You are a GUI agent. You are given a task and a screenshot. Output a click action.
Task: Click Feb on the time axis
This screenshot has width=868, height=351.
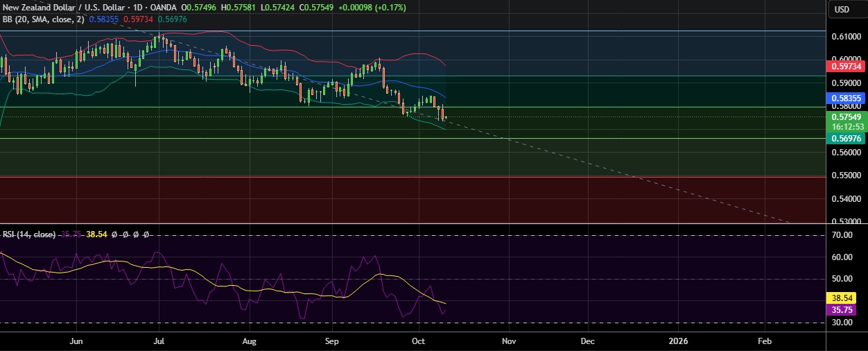[765, 341]
